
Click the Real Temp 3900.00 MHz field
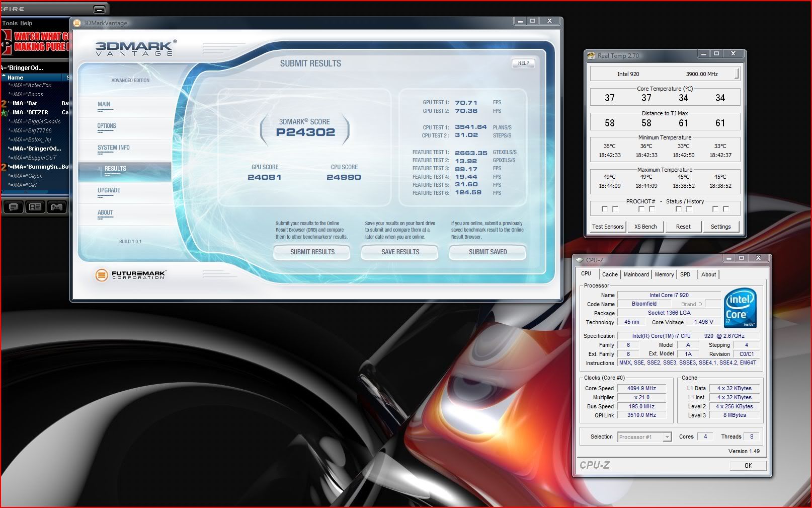point(702,74)
